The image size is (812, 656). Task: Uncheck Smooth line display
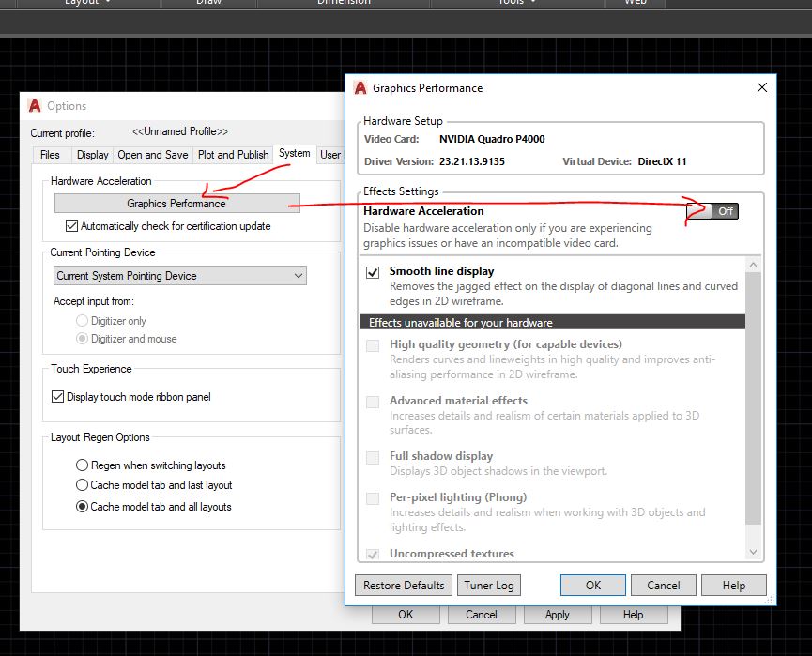(371, 272)
